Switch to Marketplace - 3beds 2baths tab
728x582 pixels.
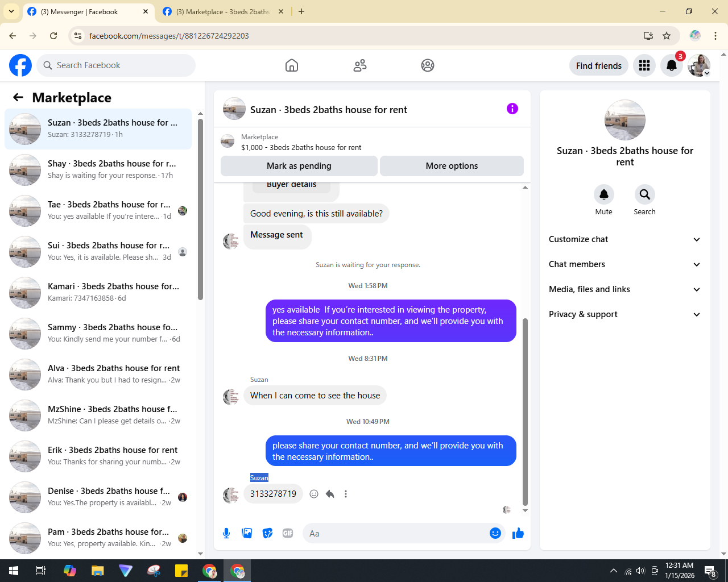pos(224,12)
